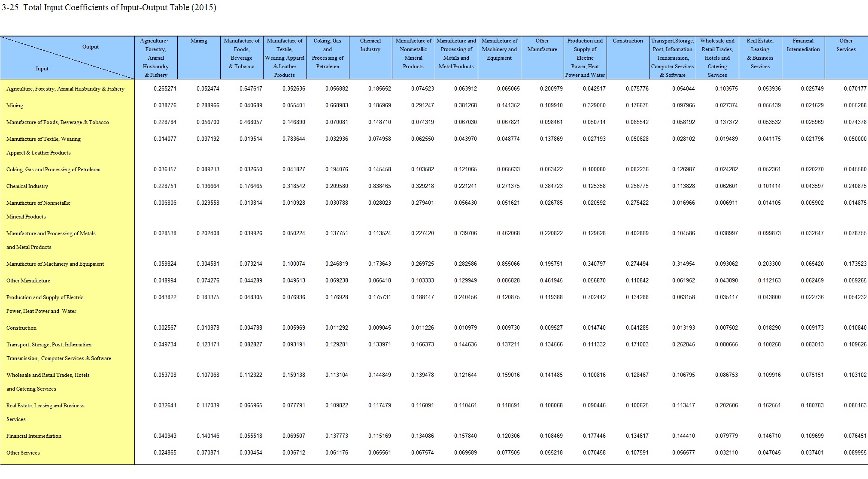Click cell value 0.240875

click(855, 186)
